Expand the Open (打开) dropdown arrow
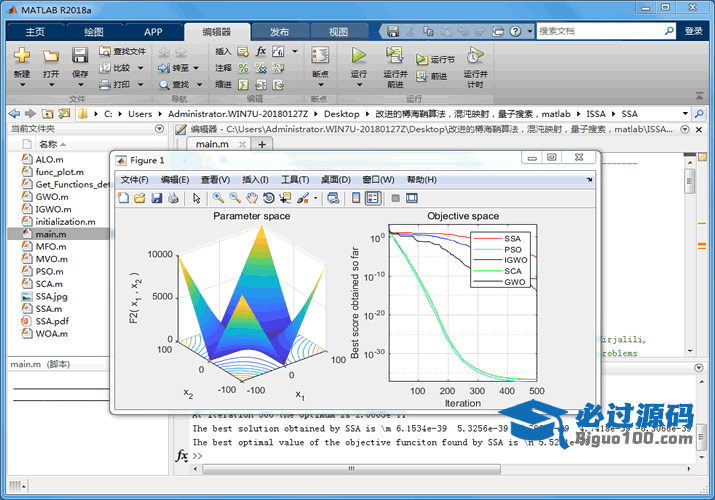The width and height of the screenshot is (715, 500). (51, 85)
